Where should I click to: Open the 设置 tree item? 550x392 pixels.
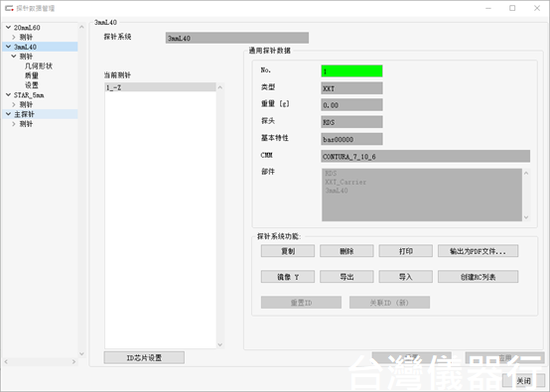[x=32, y=85]
